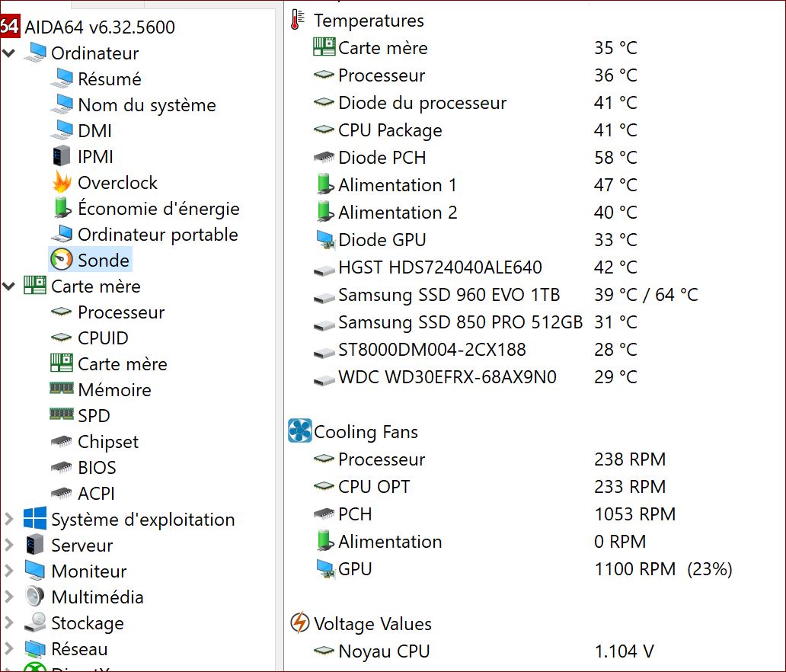Screen dimensions: 786x672
Task: Click the 36 °C Processeur temperature value
Action: (x=615, y=75)
